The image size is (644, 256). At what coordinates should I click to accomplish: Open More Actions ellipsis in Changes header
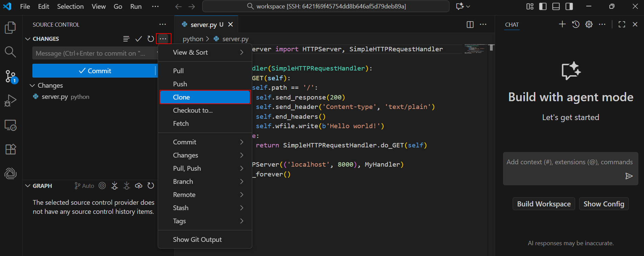click(x=163, y=39)
